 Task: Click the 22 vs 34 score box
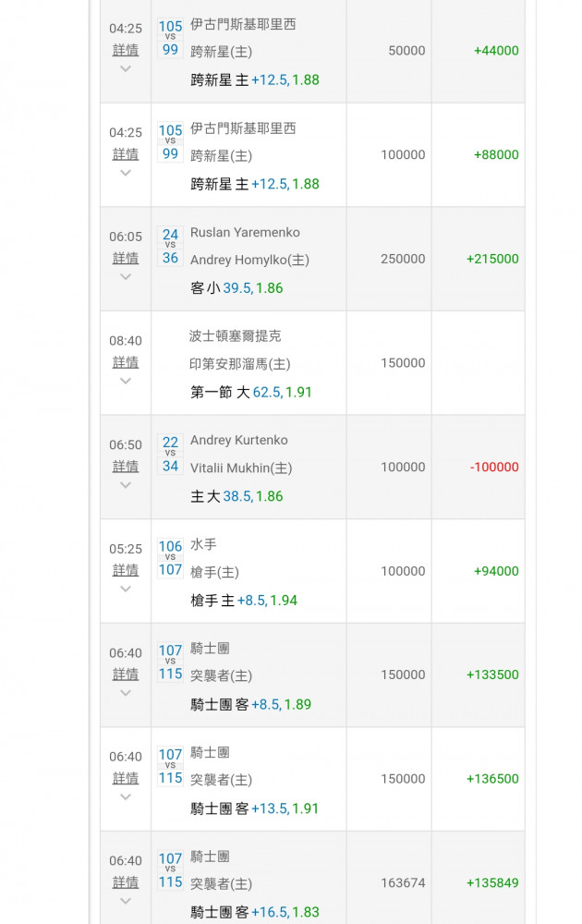click(170, 454)
